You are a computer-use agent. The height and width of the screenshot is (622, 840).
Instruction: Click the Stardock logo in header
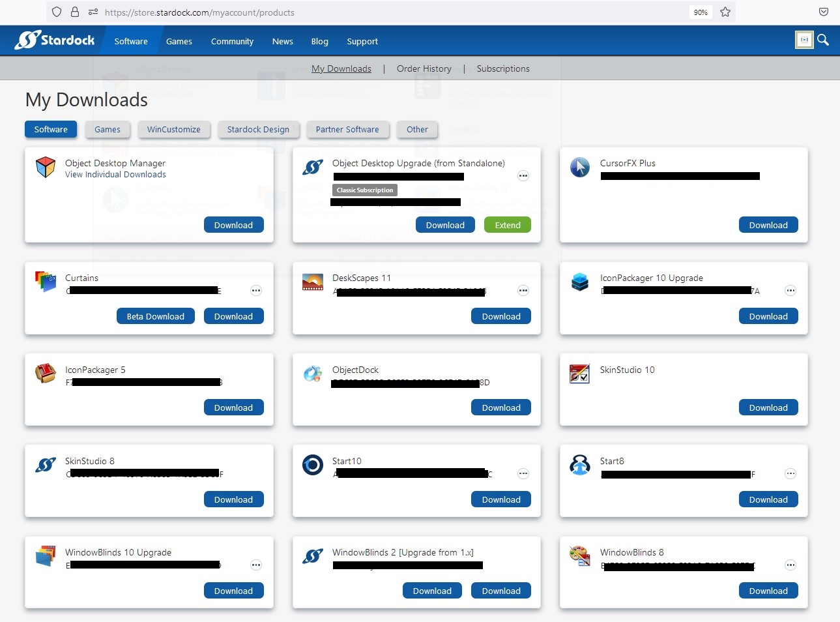[x=55, y=40]
